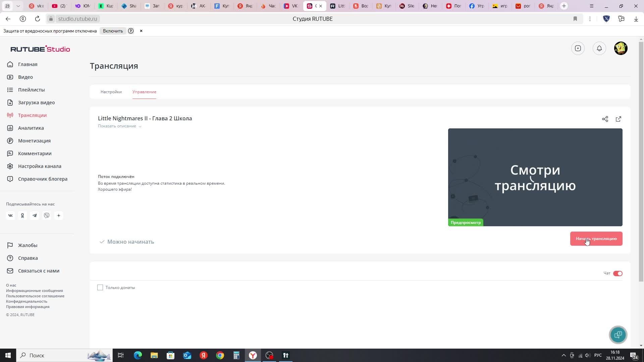Toggle the Чат switch off

(x=618, y=274)
